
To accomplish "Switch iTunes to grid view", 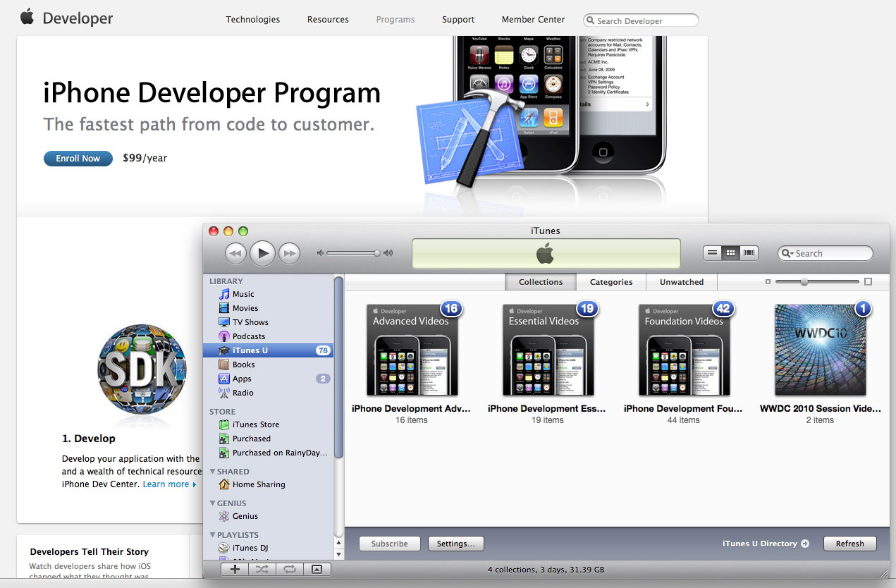I will [x=731, y=252].
